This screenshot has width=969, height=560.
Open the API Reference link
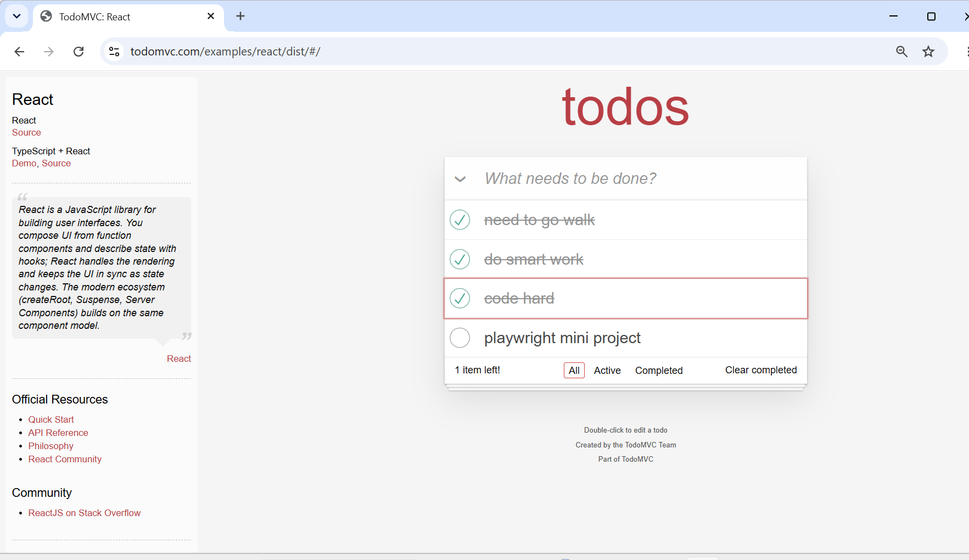click(x=58, y=433)
